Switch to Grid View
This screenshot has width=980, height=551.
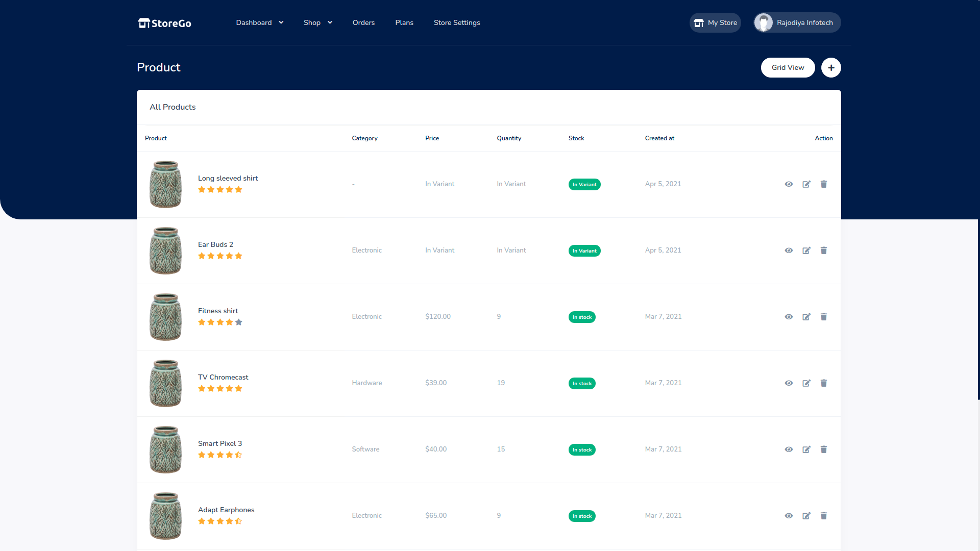tap(788, 67)
